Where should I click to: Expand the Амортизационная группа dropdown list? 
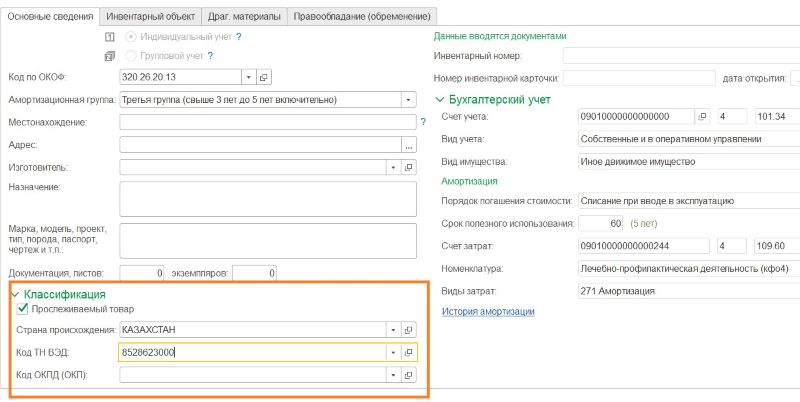coord(408,100)
